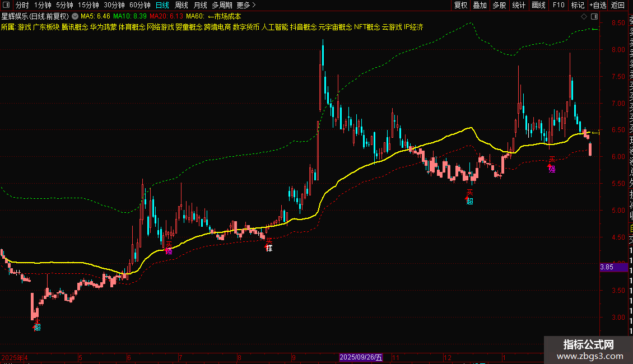Click the 6.00 price axis label

tap(618, 157)
